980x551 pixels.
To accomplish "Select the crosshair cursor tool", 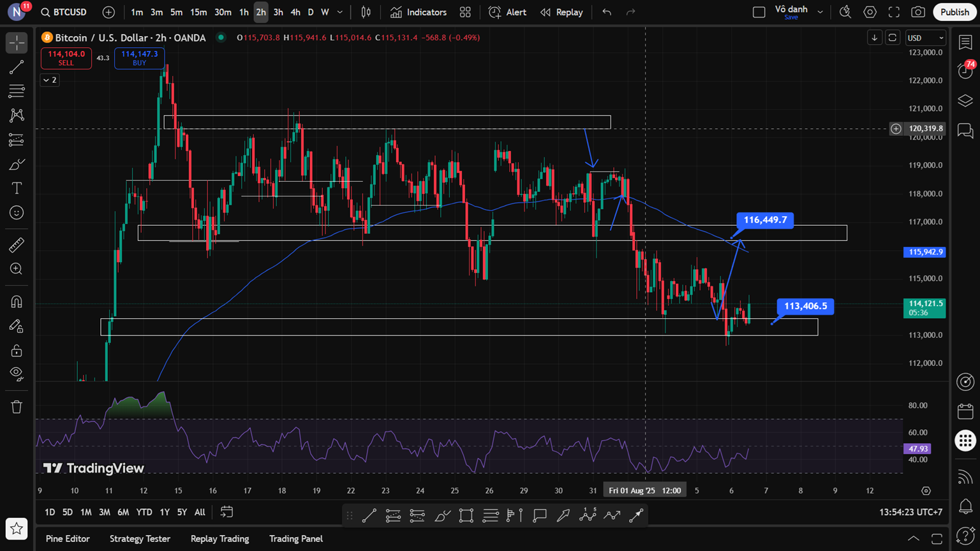I will tap(17, 43).
